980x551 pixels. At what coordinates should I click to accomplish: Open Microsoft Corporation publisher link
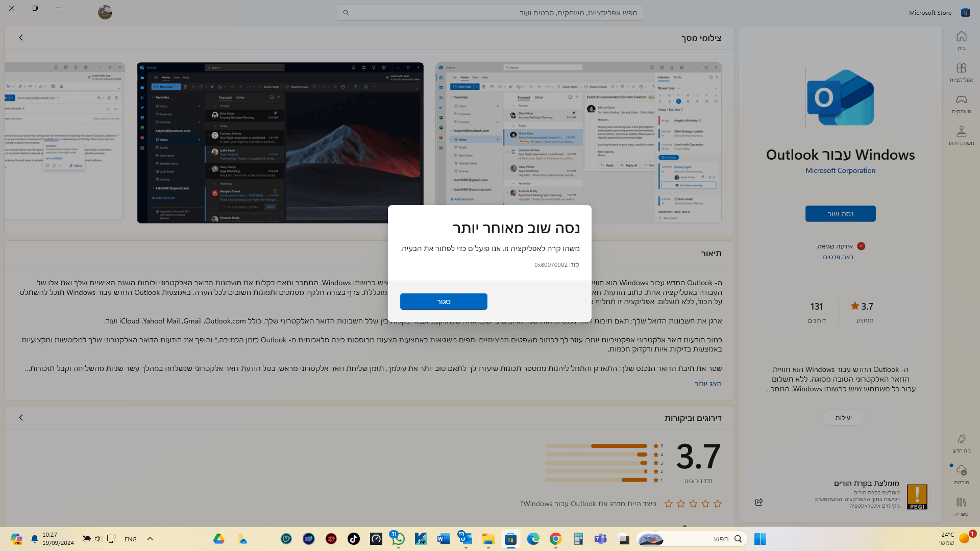tap(840, 170)
